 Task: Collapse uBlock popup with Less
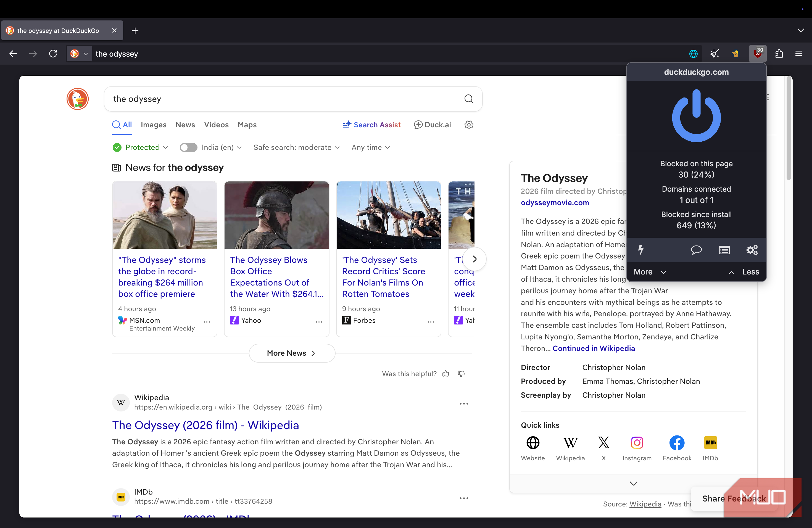tap(744, 272)
